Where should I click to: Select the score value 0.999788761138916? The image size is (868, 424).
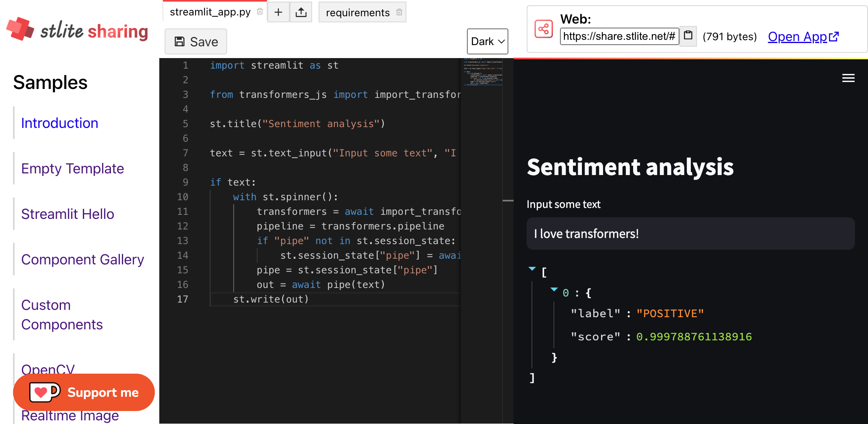click(x=694, y=337)
